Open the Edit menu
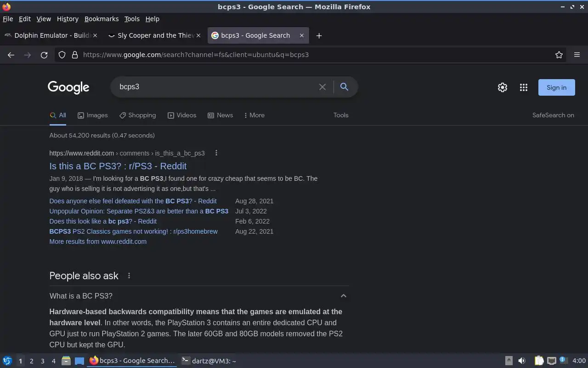Screen dimensions: 588x368 click(25, 19)
